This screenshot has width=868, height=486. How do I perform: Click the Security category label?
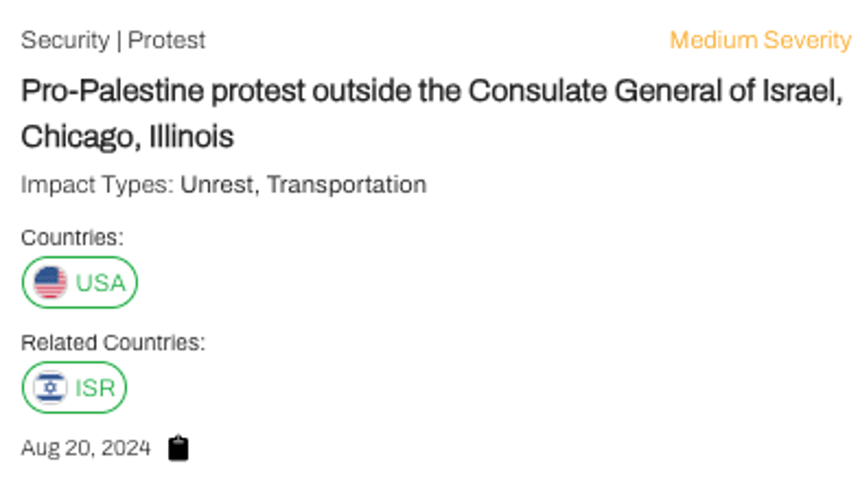65,40
